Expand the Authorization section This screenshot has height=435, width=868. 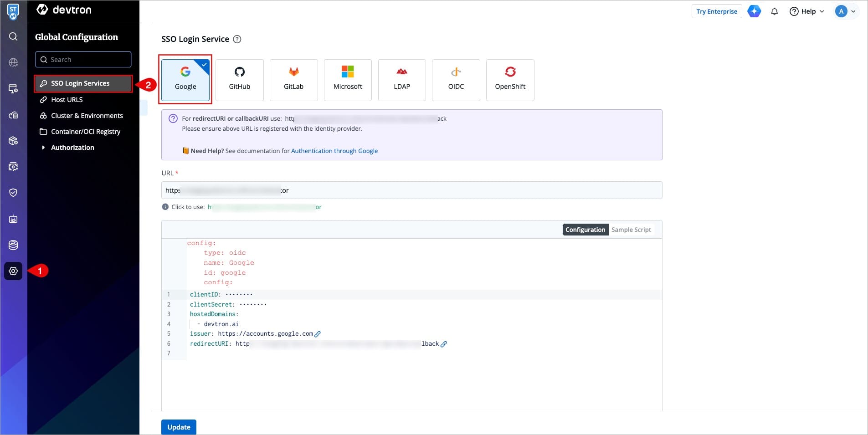pyautogui.click(x=72, y=148)
